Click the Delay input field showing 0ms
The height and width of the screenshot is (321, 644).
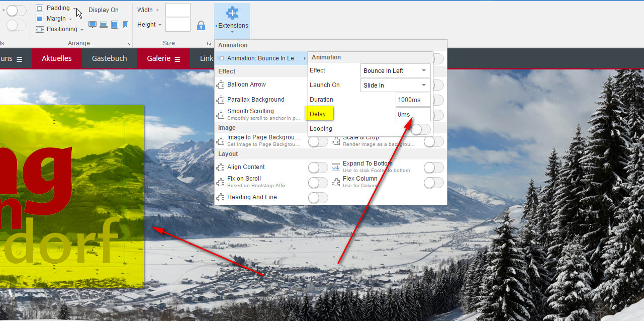point(413,115)
